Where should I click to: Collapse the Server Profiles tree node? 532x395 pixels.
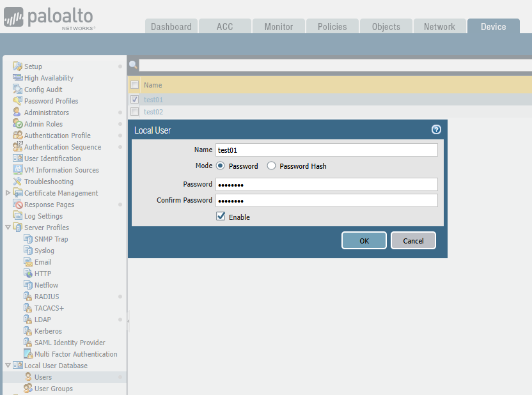8,227
